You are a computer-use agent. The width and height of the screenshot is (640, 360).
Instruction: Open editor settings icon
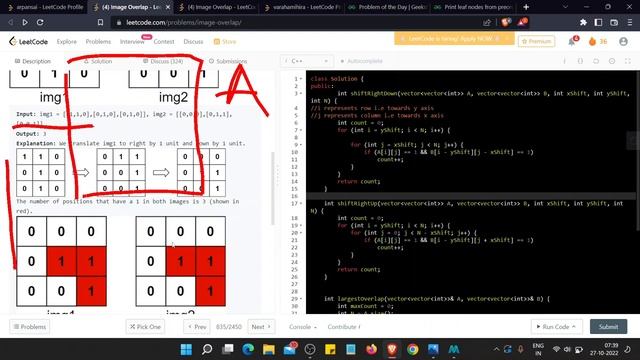(612, 61)
